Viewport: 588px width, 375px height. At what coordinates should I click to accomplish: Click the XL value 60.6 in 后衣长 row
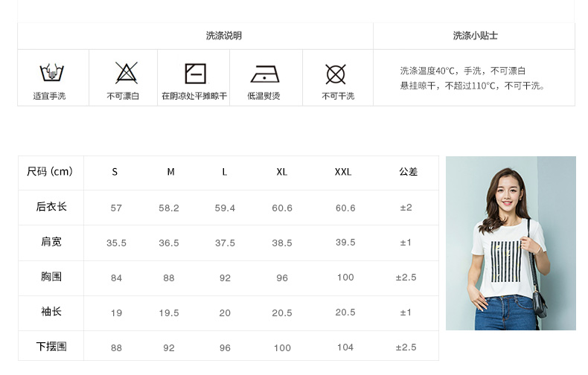click(x=282, y=208)
